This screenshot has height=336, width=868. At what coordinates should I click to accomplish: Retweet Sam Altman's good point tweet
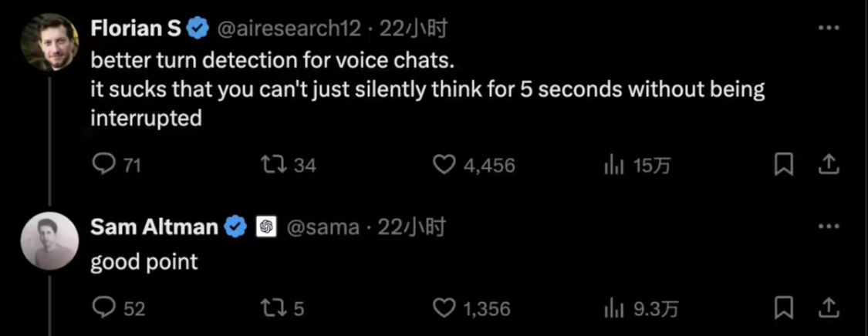tap(272, 308)
